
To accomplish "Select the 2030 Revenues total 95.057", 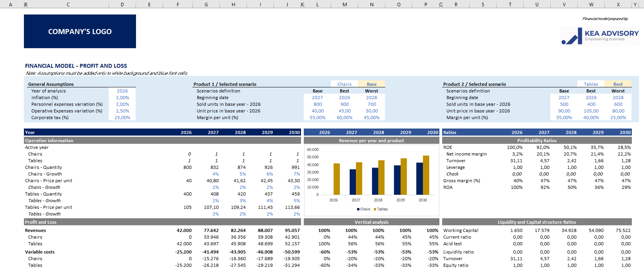I will pos(292,230).
